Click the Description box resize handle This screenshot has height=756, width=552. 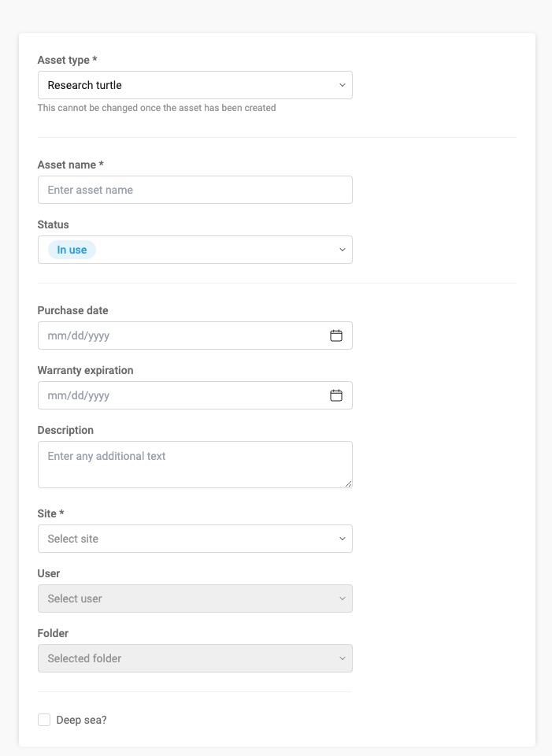click(347, 483)
